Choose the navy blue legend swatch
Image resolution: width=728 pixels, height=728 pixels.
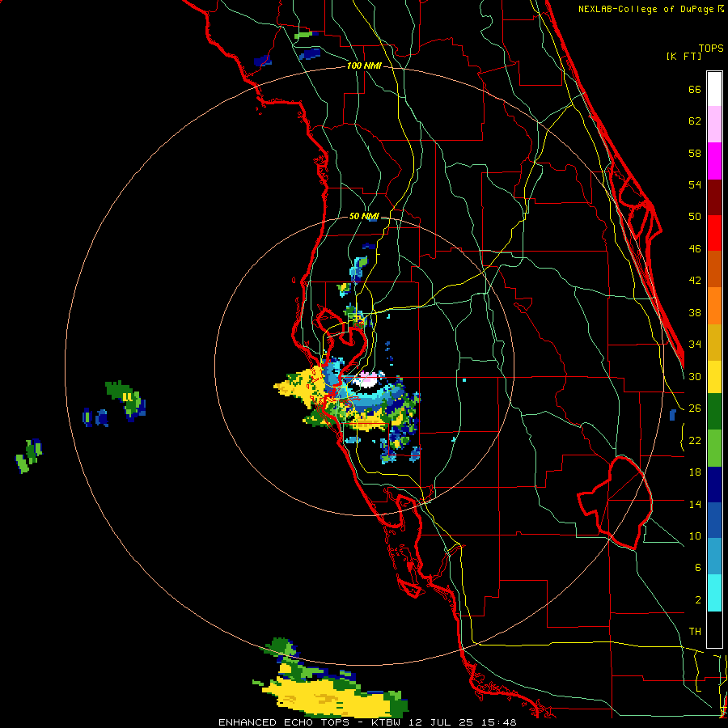point(714,485)
